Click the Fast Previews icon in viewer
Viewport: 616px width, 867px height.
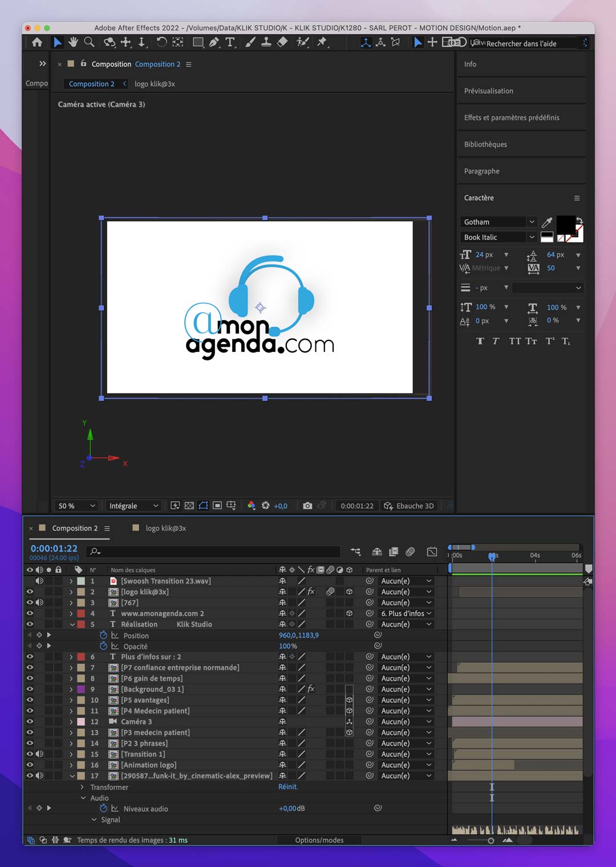pyautogui.click(x=175, y=505)
